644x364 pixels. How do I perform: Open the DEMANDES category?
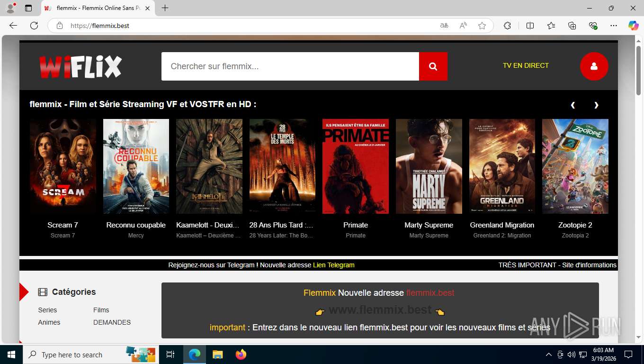coord(112,322)
